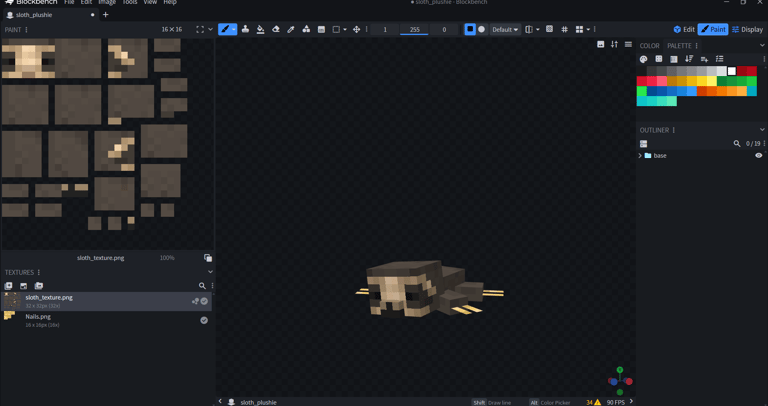Switch to the COLOR panel tab
Image resolution: width=768 pixels, height=406 pixels.
point(649,46)
